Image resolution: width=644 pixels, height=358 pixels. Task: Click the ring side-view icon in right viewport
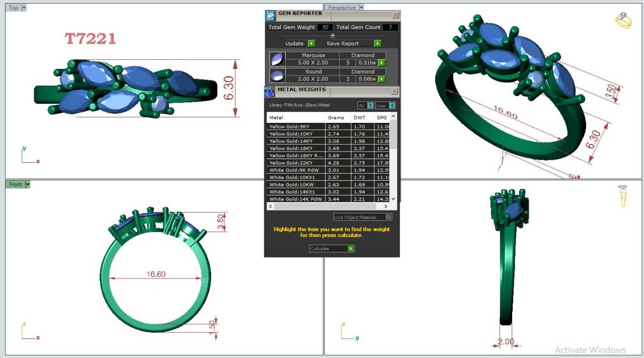623,195
